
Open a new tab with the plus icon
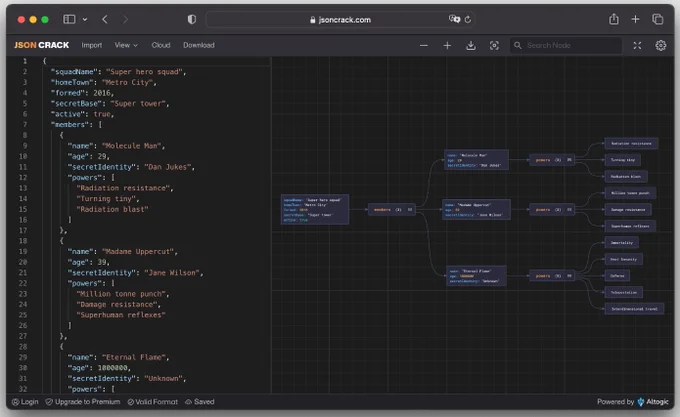click(635, 19)
